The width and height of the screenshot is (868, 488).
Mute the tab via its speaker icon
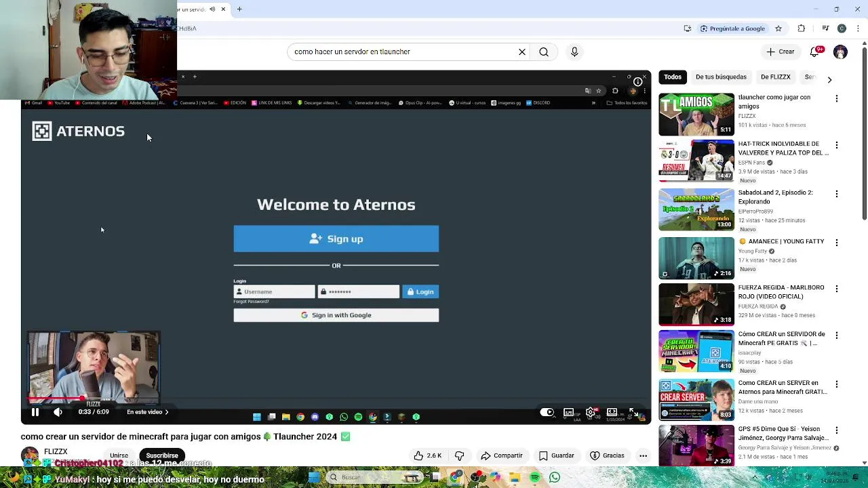coord(212,9)
